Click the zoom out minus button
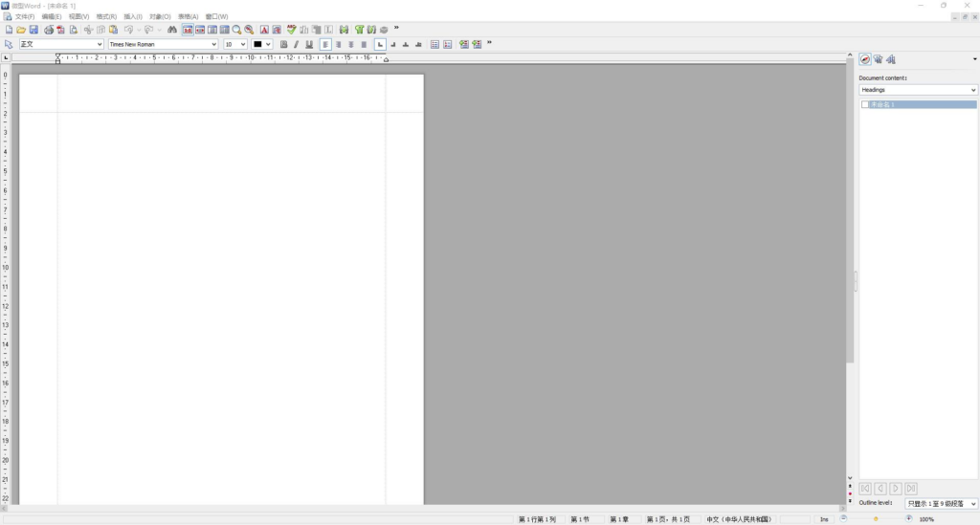Image resolution: width=980 pixels, height=525 pixels. click(x=843, y=518)
